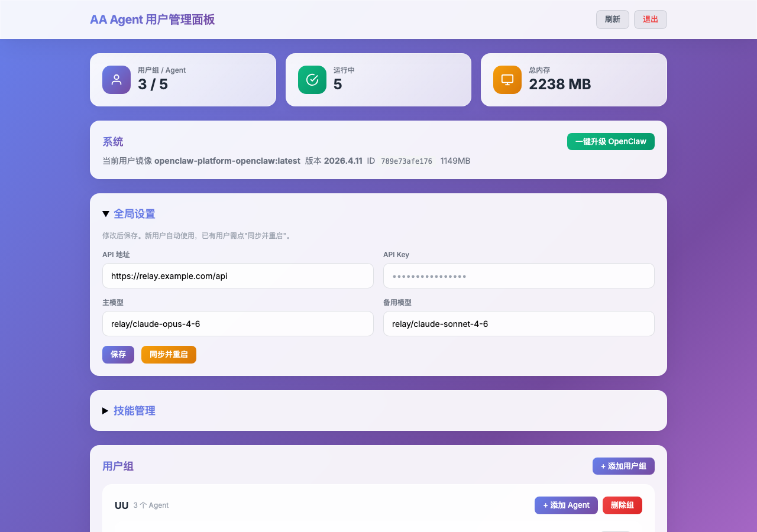Image resolution: width=757 pixels, height=532 pixels.
Task: Click the 备用模型 field showing relay/claude-sonnet-4-6
Action: click(519, 323)
